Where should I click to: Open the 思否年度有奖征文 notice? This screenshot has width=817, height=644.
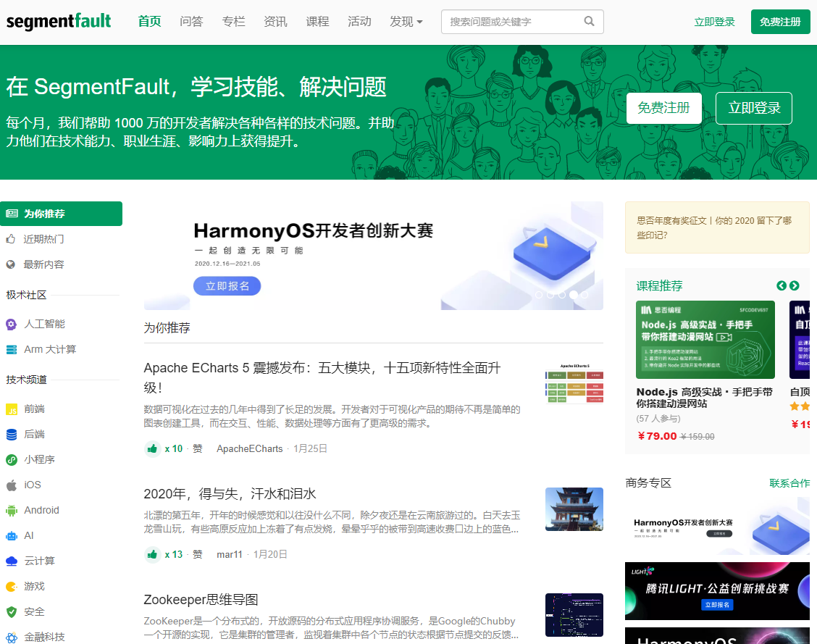click(x=717, y=227)
